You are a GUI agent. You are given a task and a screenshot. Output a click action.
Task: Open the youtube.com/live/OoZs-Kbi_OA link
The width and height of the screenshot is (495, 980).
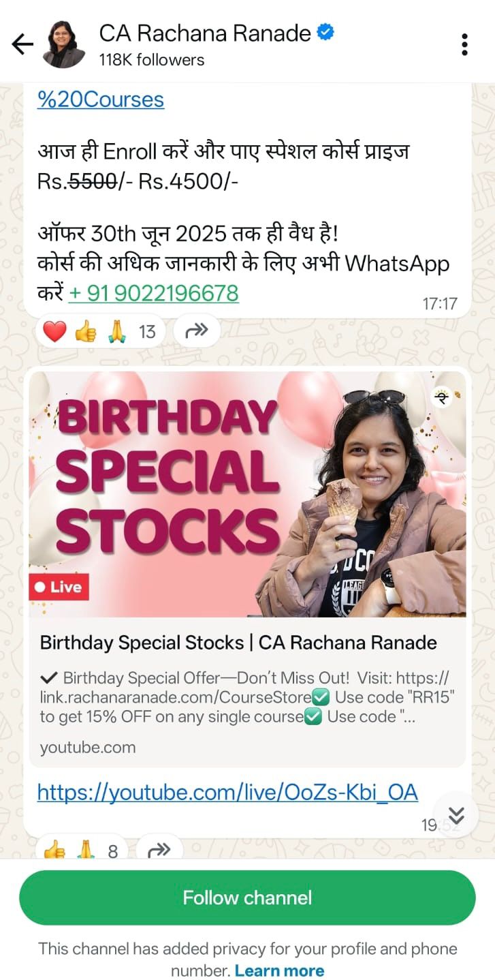[227, 792]
